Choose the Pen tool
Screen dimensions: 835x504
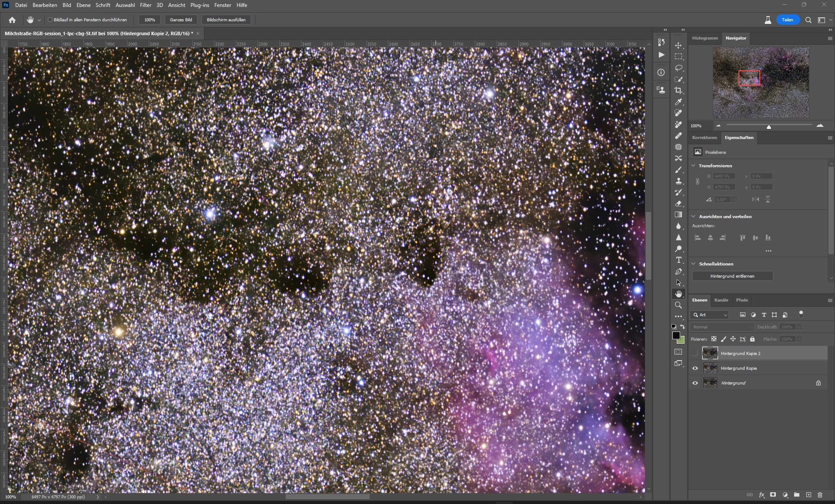(678, 272)
